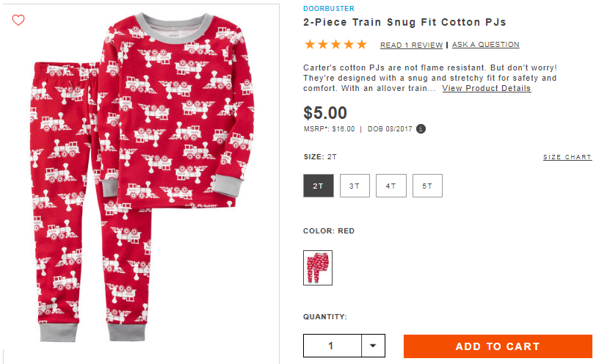Click Ask a Question link
The height and width of the screenshot is (364, 610).
(485, 44)
